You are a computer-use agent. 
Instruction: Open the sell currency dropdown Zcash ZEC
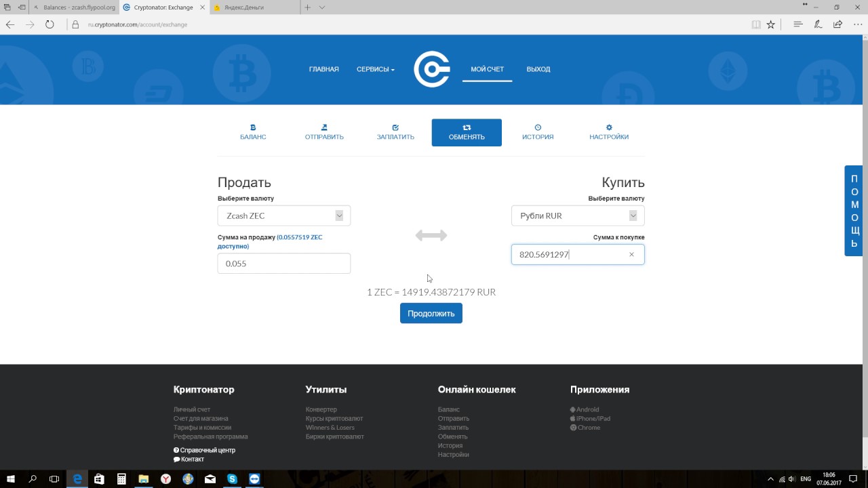click(x=284, y=216)
